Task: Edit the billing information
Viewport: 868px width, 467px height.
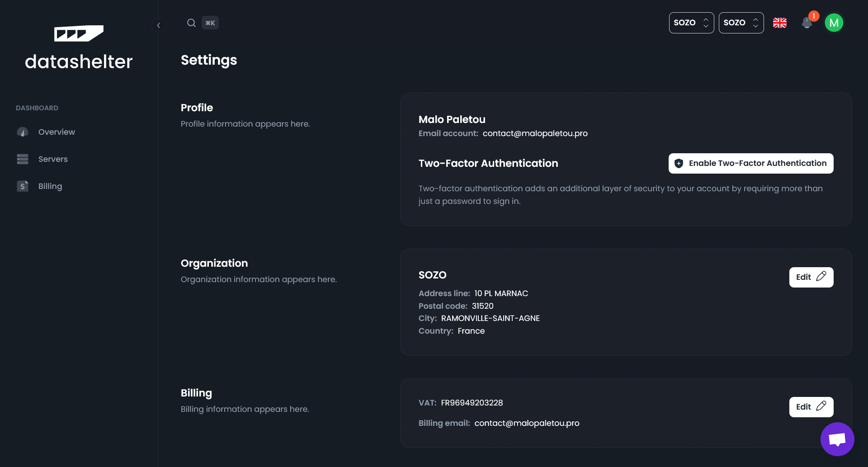Action: point(811,407)
